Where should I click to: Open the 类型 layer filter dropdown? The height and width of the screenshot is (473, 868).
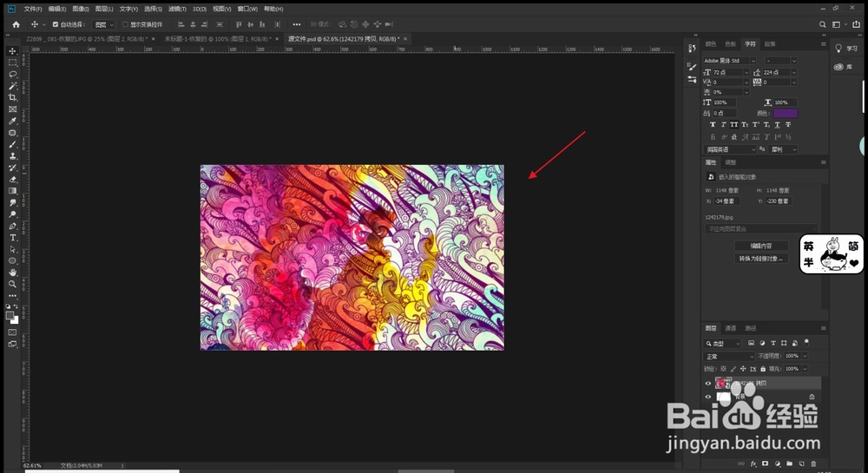[722, 344]
